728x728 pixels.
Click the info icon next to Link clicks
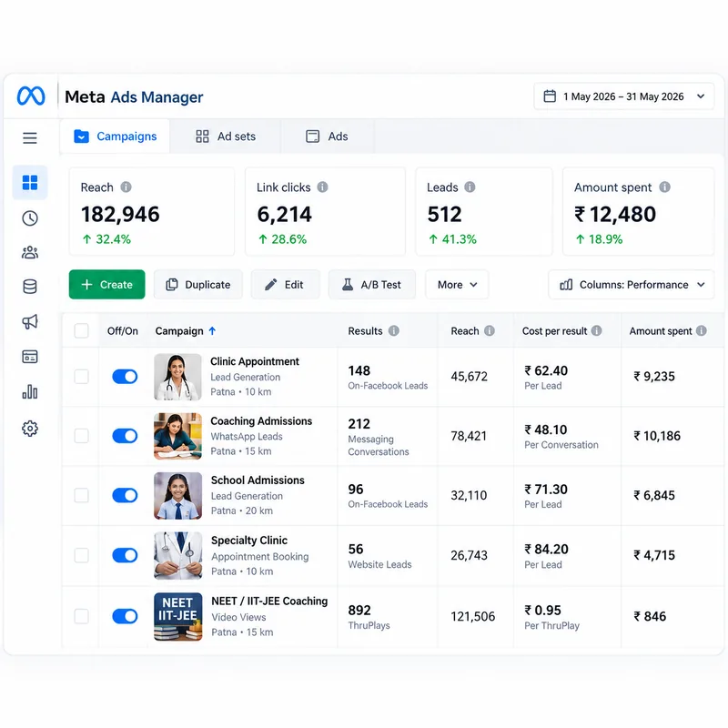(322, 187)
